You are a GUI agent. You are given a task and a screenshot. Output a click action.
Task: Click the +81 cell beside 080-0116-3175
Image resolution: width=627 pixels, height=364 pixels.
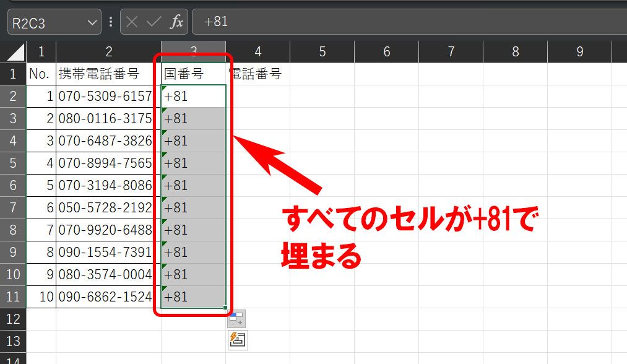194,118
